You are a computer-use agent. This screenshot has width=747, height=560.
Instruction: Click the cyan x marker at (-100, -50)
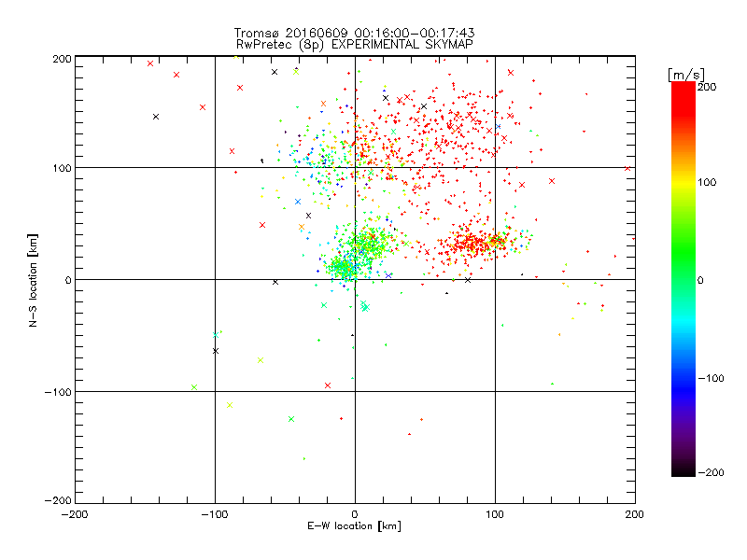point(216,335)
